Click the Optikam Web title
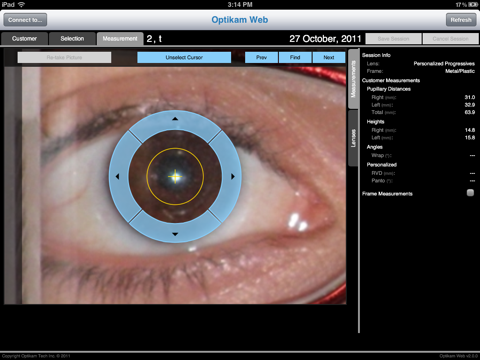The width and height of the screenshot is (480, 360). point(240,20)
